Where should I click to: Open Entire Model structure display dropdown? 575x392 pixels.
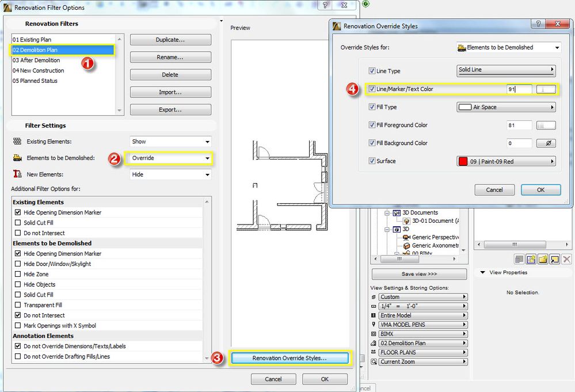[423, 315]
